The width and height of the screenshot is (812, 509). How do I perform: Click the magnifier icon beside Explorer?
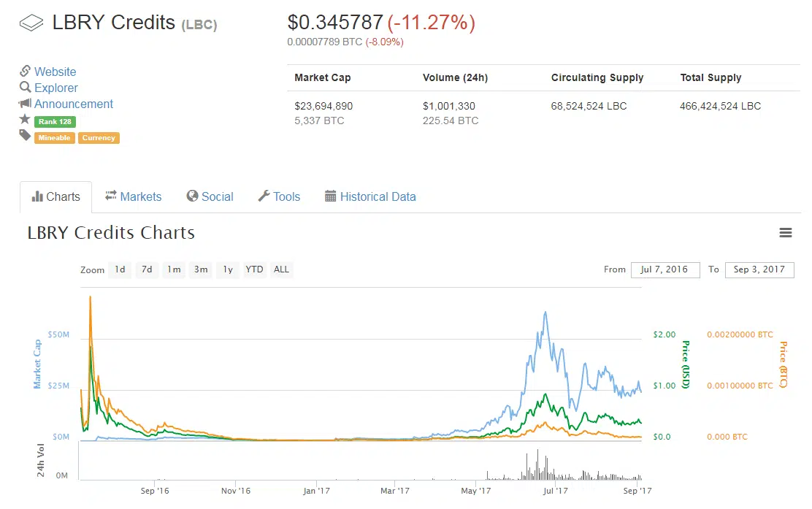pos(25,87)
